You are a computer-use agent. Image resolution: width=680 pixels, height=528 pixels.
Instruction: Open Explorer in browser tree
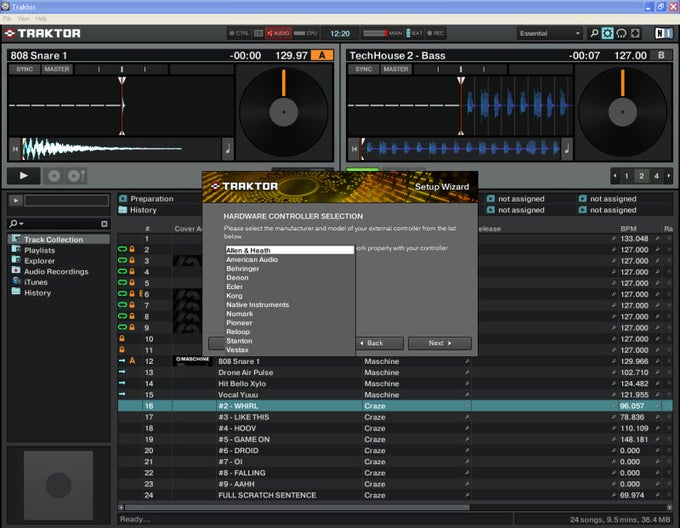click(39, 261)
